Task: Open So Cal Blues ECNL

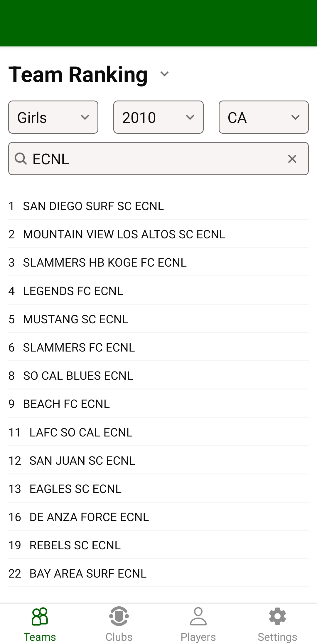Action: pos(78,376)
